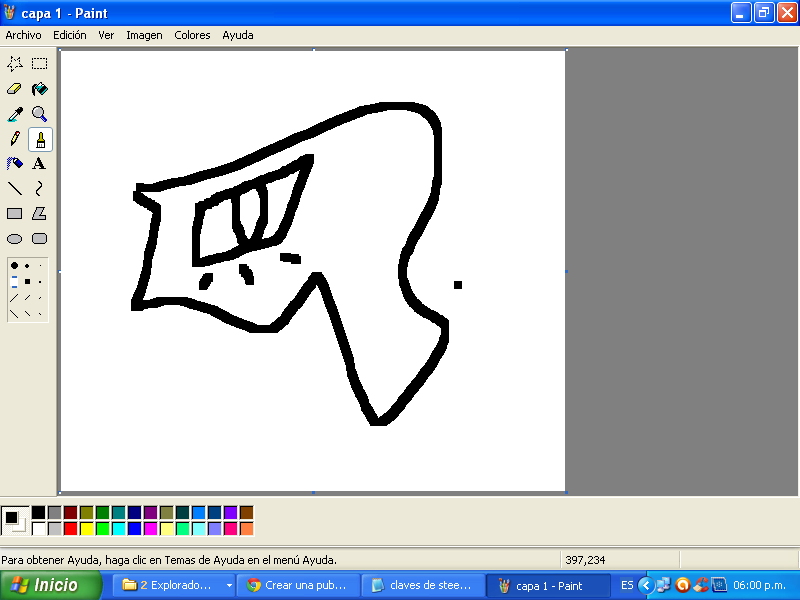800x600 pixels.
Task: Click the ES language indicator
Action: coord(627,585)
